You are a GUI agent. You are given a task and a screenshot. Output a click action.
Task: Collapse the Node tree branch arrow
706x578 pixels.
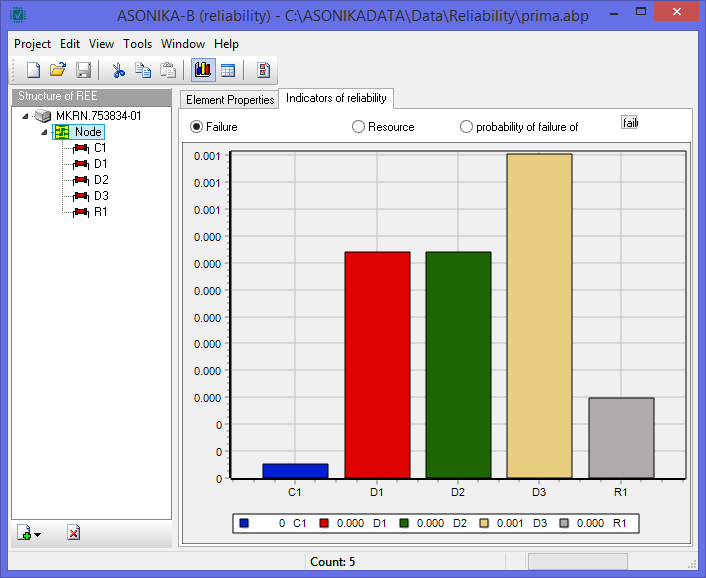coord(43,132)
